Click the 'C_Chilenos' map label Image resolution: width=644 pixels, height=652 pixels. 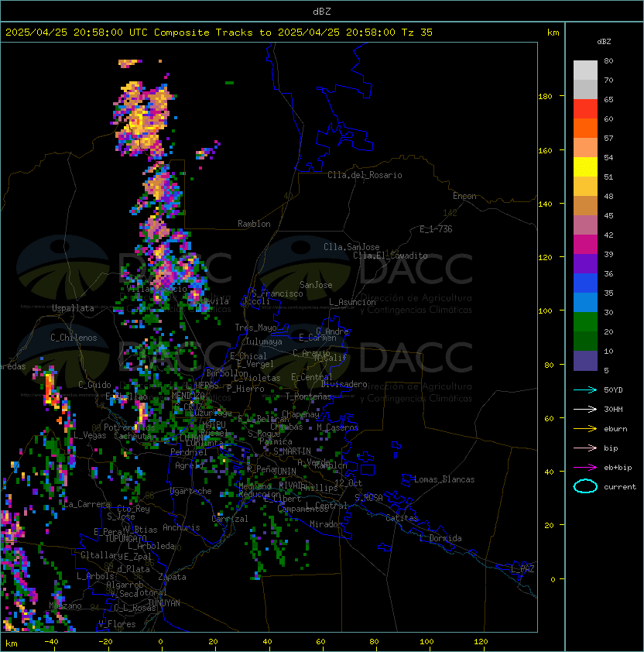[74, 338]
